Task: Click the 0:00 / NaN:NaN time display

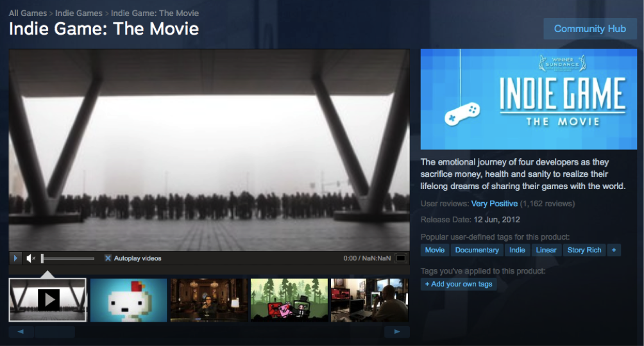Action: (367, 258)
